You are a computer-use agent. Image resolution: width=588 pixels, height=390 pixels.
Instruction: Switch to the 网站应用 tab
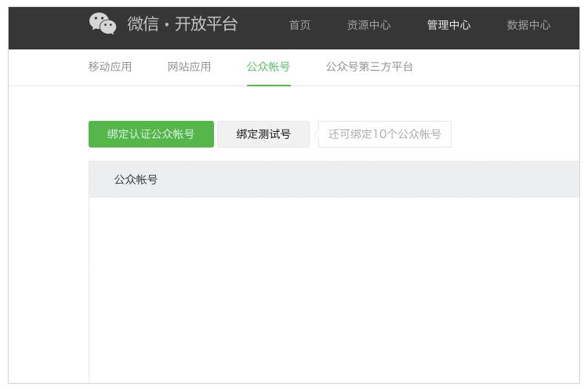coord(189,67)
